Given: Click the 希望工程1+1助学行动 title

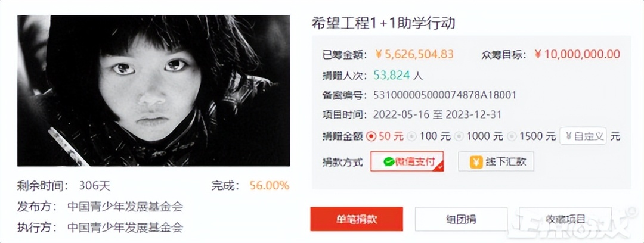Looking at the screenshot, I should [383, 23].
